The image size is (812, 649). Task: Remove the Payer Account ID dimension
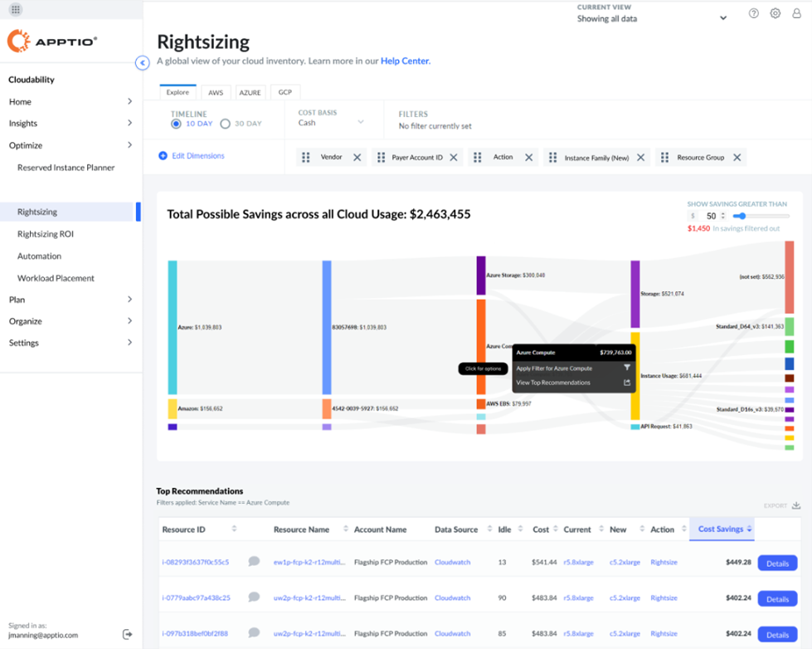pyautogui.click(x=454, y=158)
